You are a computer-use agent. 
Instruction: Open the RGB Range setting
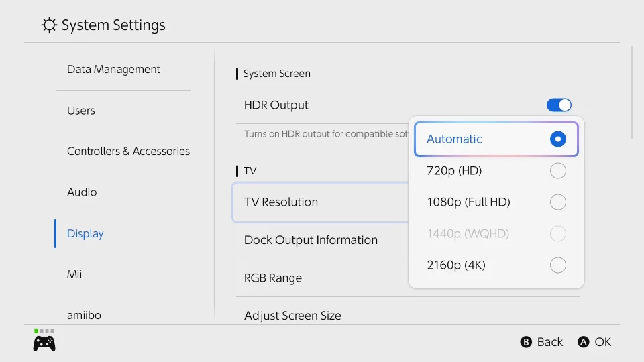[x=273, y=278]
